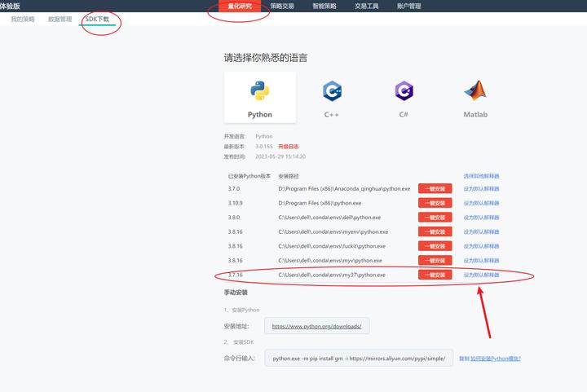Open the 如何安装Python模块? help link

coord(496,359)
